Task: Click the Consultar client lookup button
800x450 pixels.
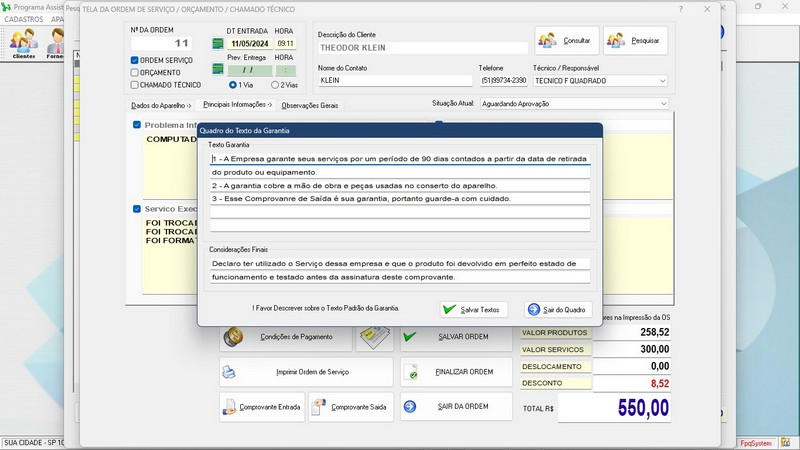Action: tap(566, 41)
